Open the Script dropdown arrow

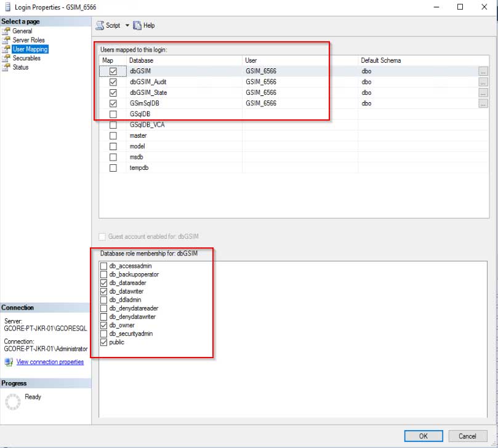tap(127, 25)
